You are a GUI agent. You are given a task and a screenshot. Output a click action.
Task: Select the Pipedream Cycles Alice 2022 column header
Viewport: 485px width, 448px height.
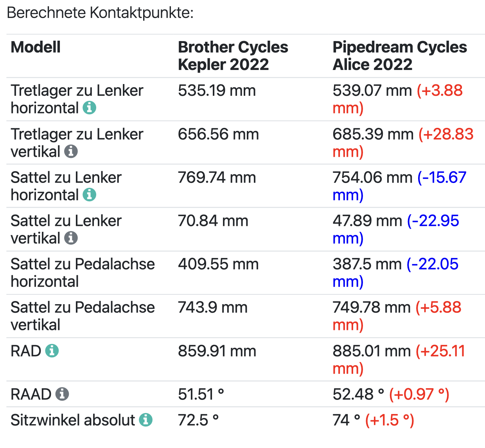point(399,56)
